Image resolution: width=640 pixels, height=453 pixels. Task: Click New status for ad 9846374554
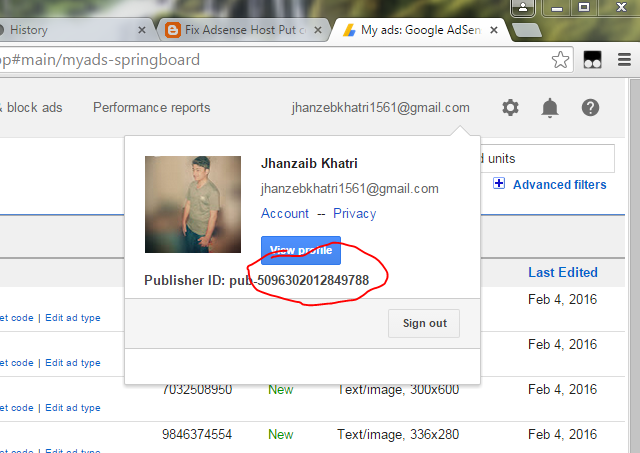tap(280, 434)
